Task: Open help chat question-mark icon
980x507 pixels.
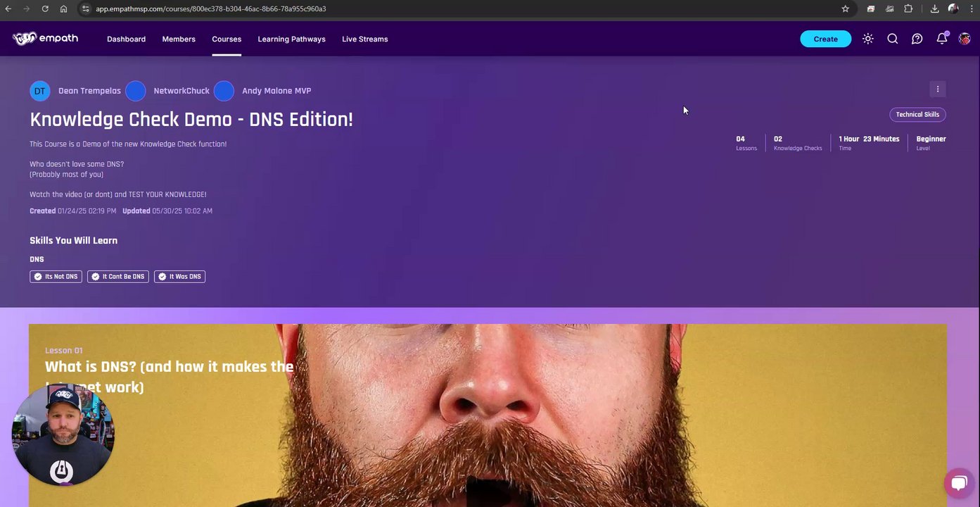Action: 917,39
